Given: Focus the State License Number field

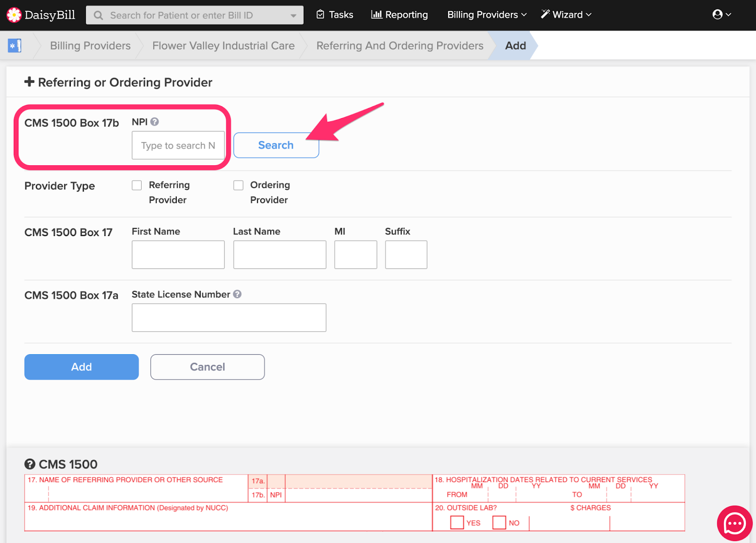Looking at the screenshot, I should 229,317.
